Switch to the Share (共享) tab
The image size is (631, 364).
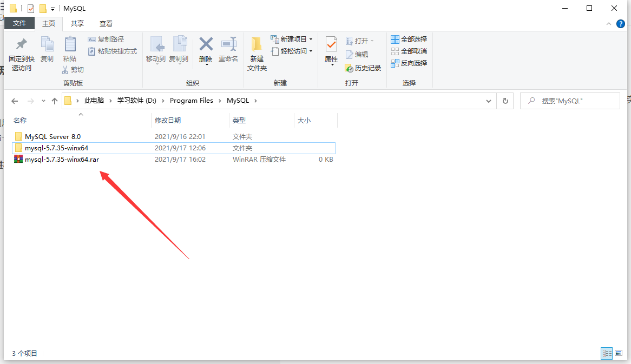[x=77, y=24]
